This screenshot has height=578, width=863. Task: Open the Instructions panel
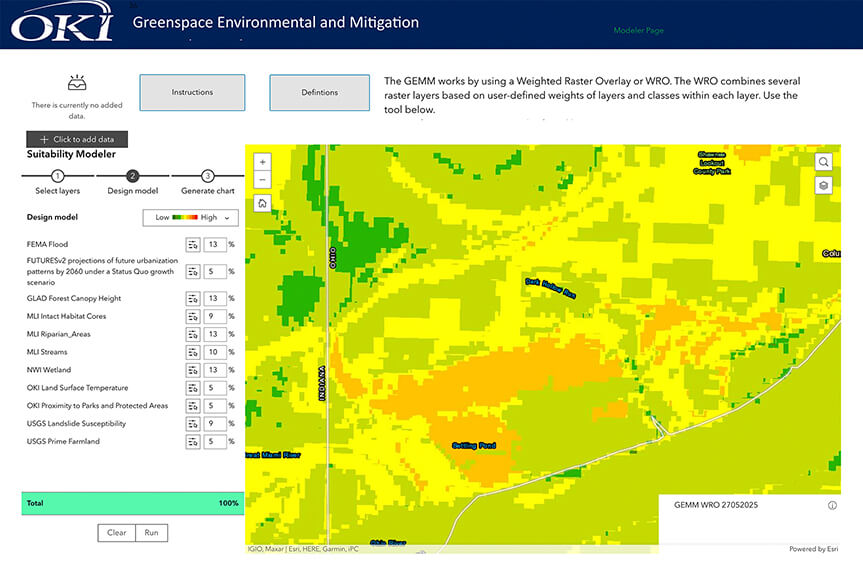pyautogui.click(x=192, y=92)
